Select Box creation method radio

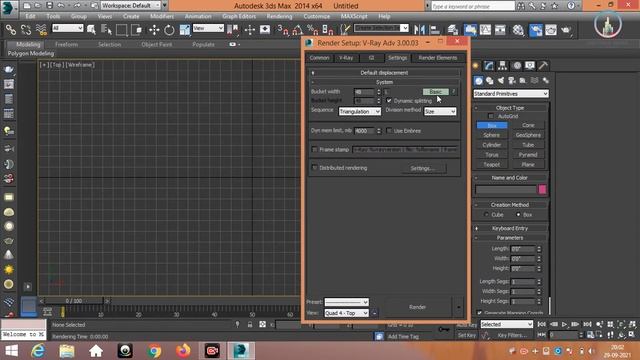click(x=518, y=214)
